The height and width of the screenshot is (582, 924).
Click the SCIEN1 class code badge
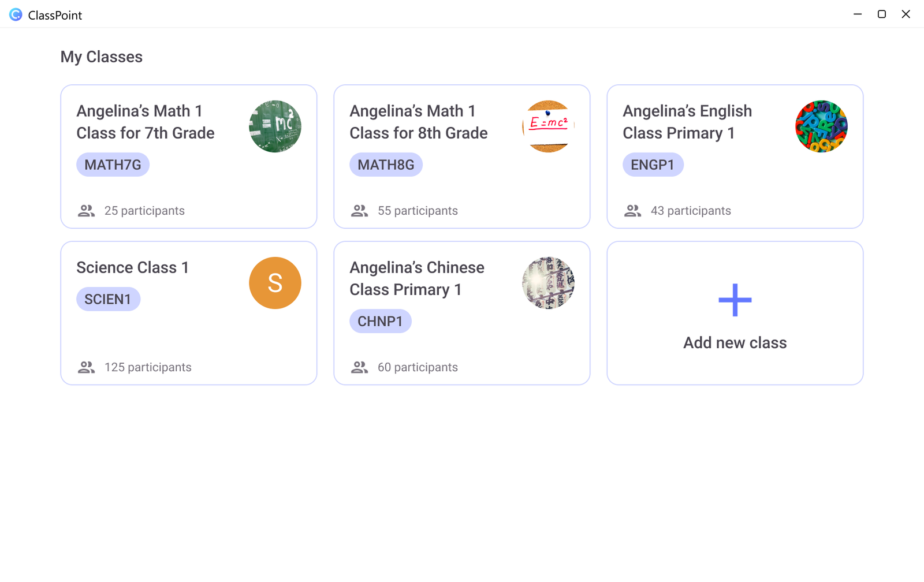click(108, 299)
